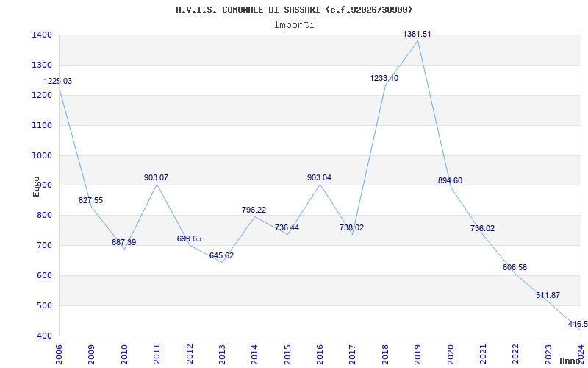Click the x-axis year 2009
This screenshot has width=588, height=368.
coord(91,355)
